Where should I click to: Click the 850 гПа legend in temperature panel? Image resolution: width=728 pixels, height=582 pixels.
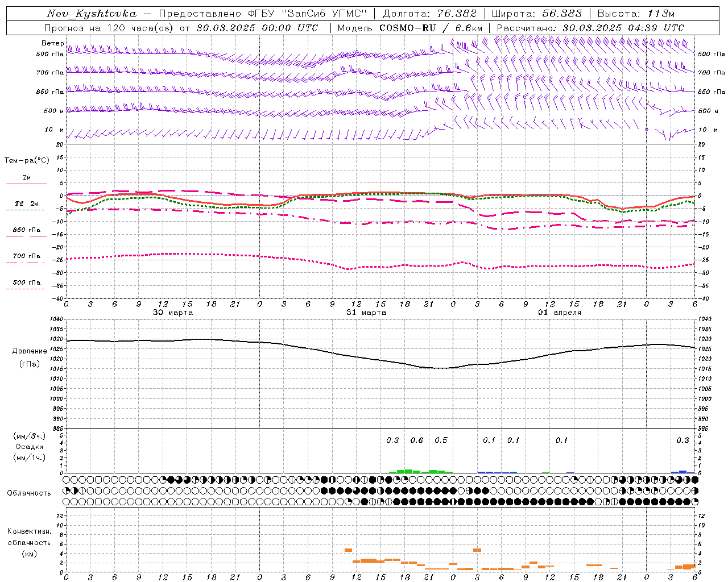point(26,230)
